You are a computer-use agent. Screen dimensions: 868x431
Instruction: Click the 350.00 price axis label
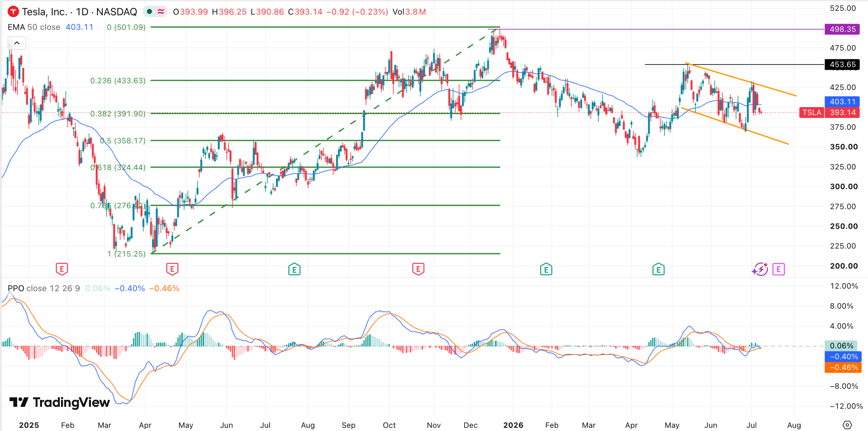point(844,147)
